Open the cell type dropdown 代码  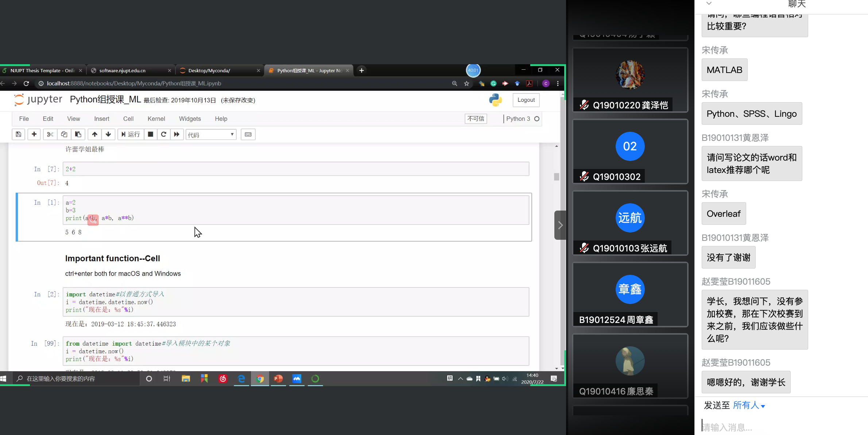pyautogui.click(x=211, y=135)
